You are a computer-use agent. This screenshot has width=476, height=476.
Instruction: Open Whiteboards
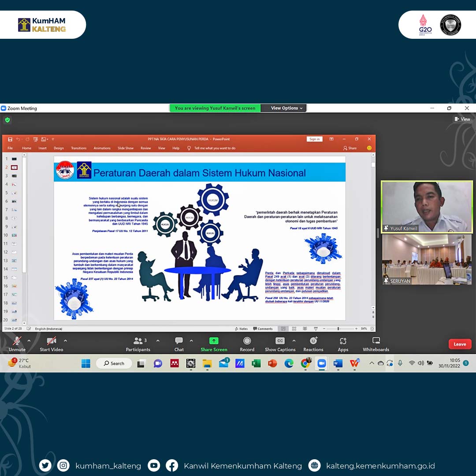(x=376, y=341)
